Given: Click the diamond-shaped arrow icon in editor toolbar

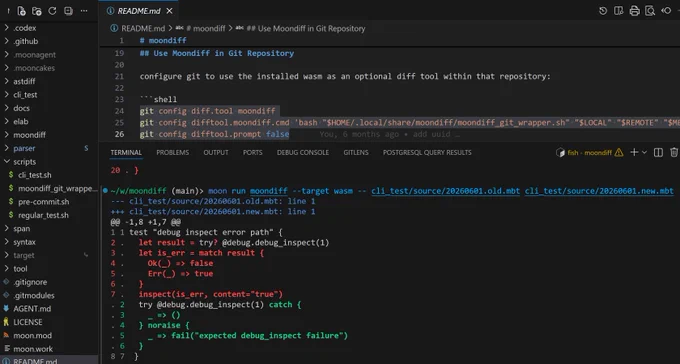Looking at the screenshot, I should pyautogui.click(x=666, y=11).
